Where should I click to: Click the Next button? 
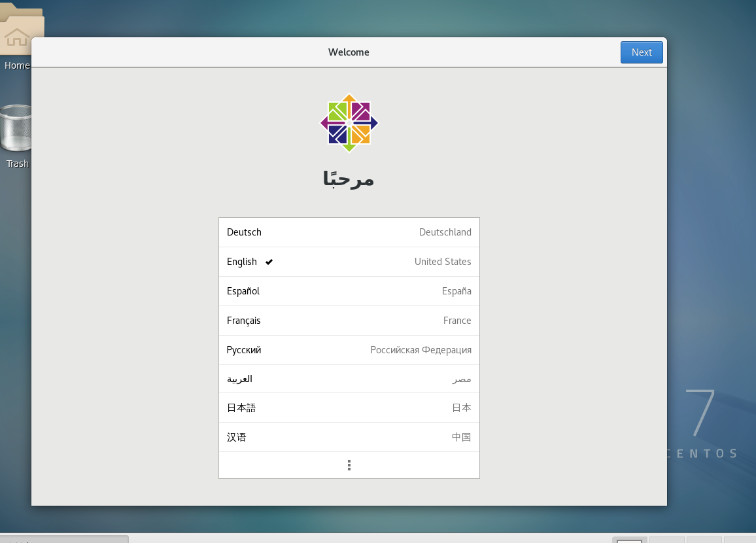click(x=642, y=52)
